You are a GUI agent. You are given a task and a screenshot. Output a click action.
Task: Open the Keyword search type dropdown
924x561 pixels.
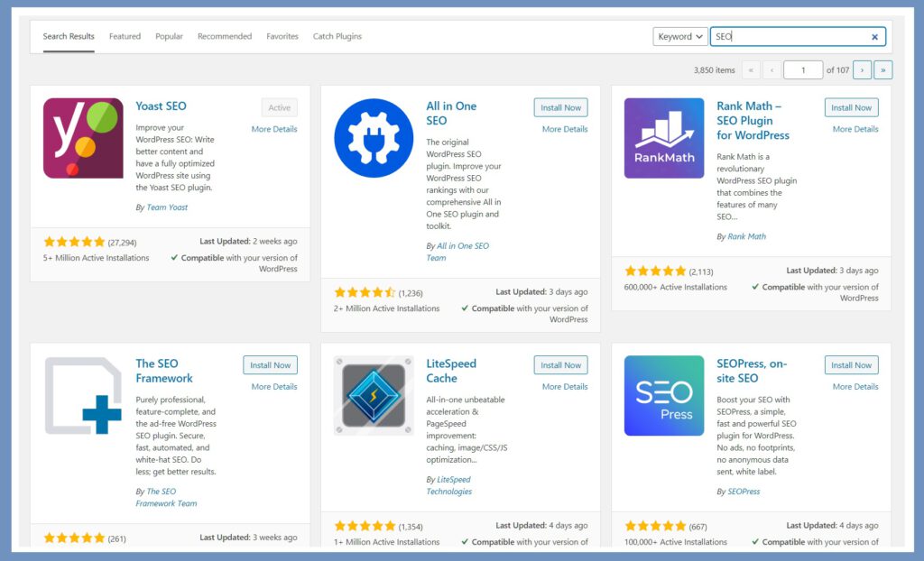(x=679, y=36)
